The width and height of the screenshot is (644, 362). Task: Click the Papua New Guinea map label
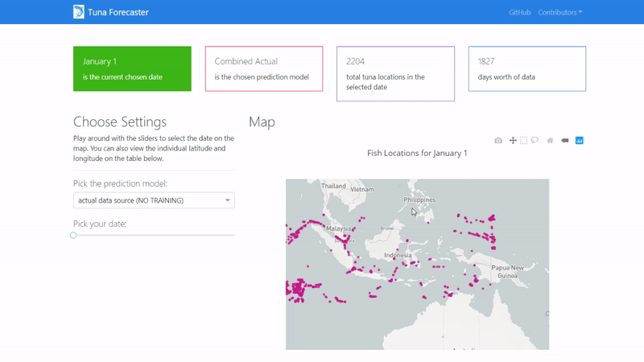(x=508, y=272)
